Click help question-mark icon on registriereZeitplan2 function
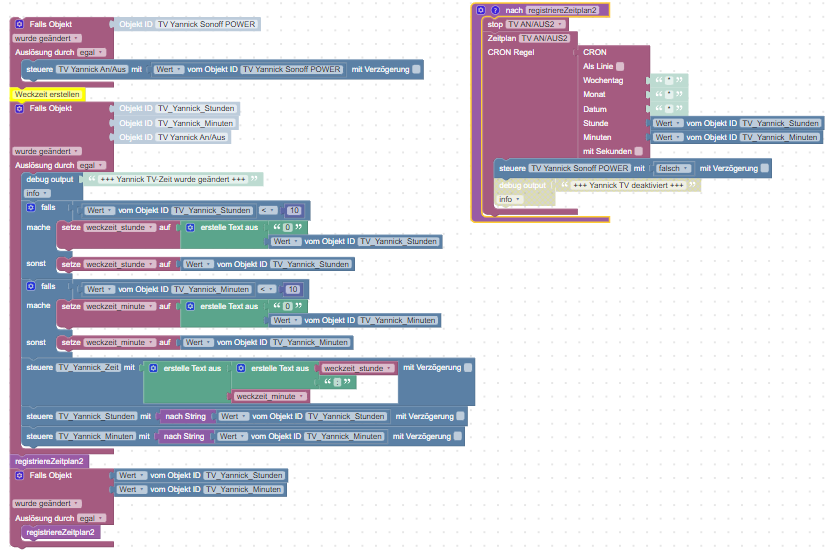Image resolution: width=831 pixels, height=554 pixels. 496,10
